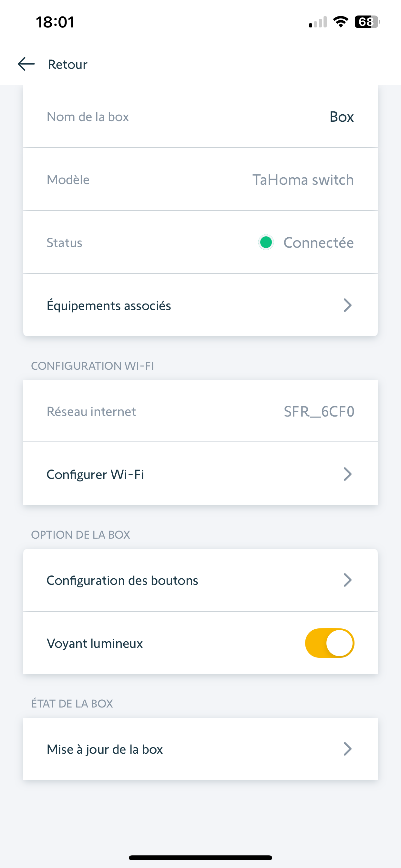Tap the Wi-Fi signal icon in status bar
The height and width of the screenshot is (868, 401).
[340, 22]
